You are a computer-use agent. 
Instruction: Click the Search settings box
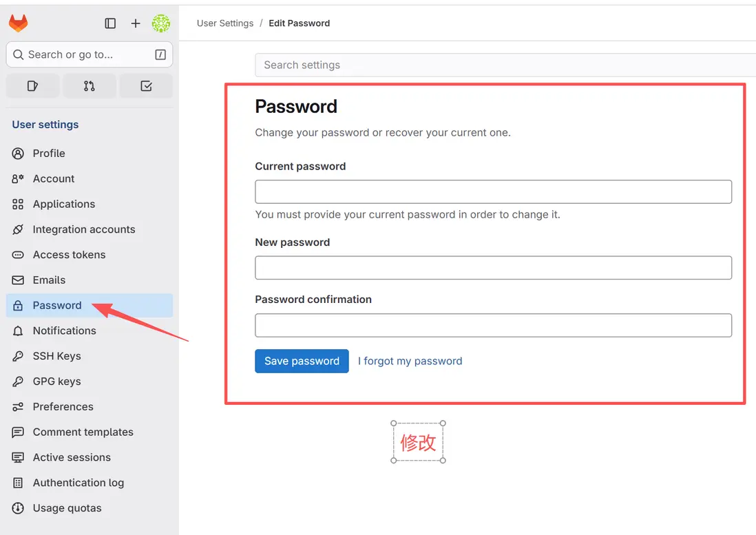point(505,65)
